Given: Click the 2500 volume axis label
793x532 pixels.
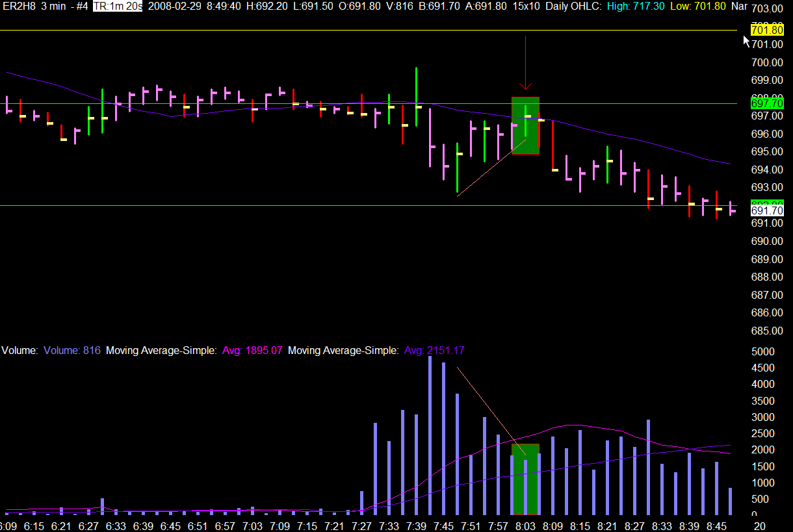Looking at the screenshot, I should point(763,433).
